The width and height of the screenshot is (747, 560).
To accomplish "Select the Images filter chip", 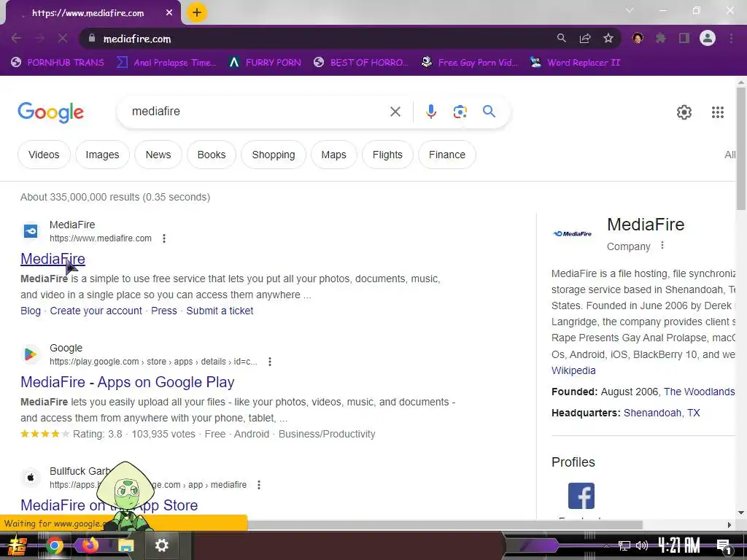I will click(x=102, y=155).
